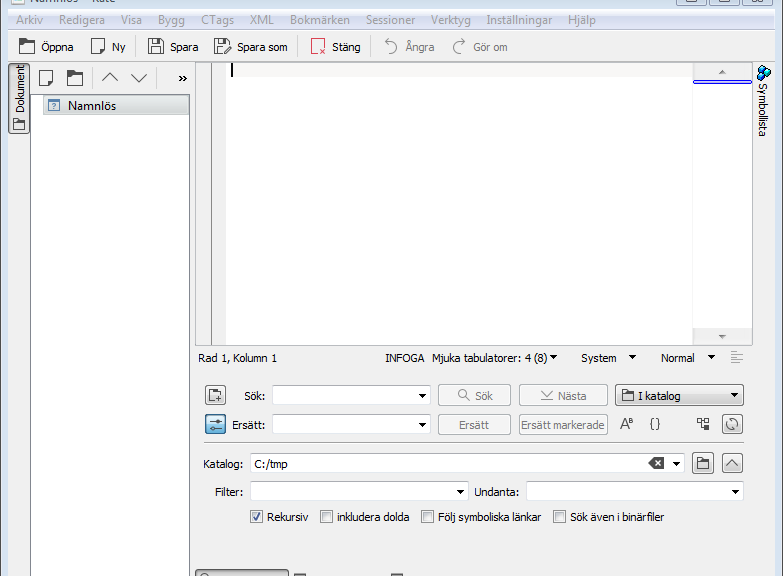Enable the inkludera dolda checkbox
Screen dimensions: 783x576
[326, 517]
